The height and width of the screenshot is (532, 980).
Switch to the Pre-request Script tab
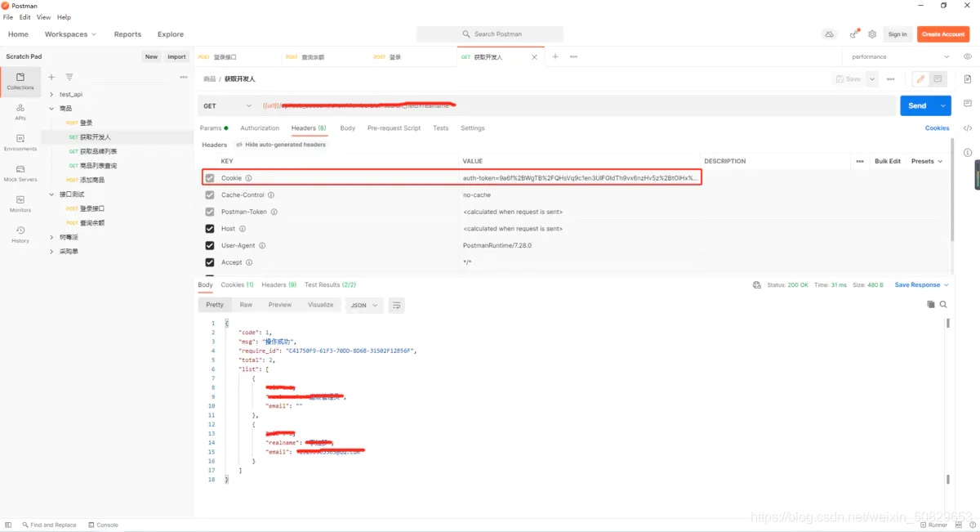[x=394, y=128]
